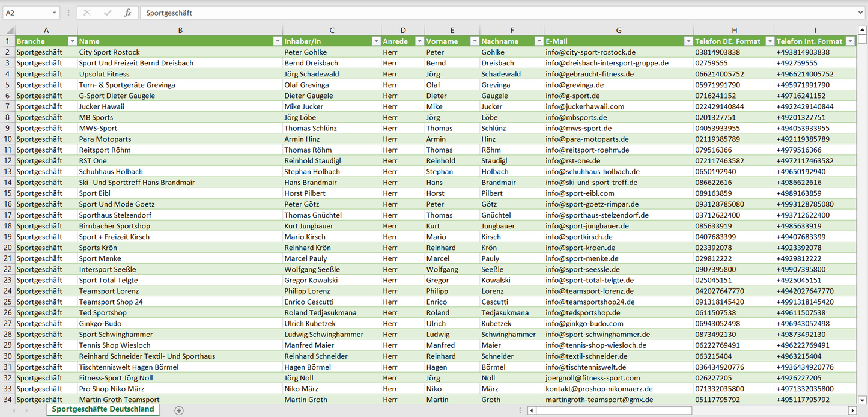This screenshot has height=417, width=868.
Task: Select the Sportgeschäfte Deutschland sheet tab
Action: 103,409
